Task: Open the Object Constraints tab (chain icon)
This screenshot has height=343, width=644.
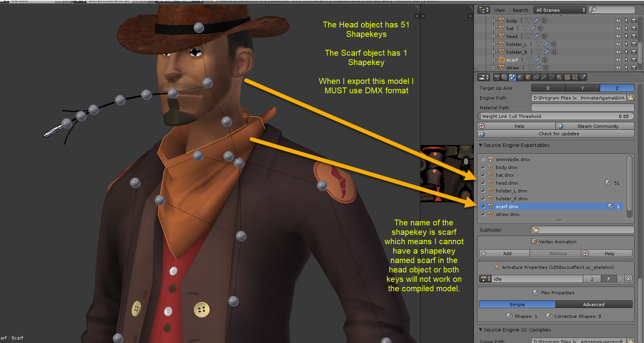Action: (536, 77)
